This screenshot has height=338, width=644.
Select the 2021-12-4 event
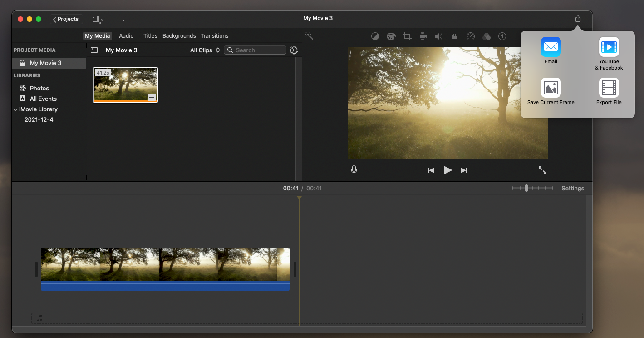click(39, 119)
